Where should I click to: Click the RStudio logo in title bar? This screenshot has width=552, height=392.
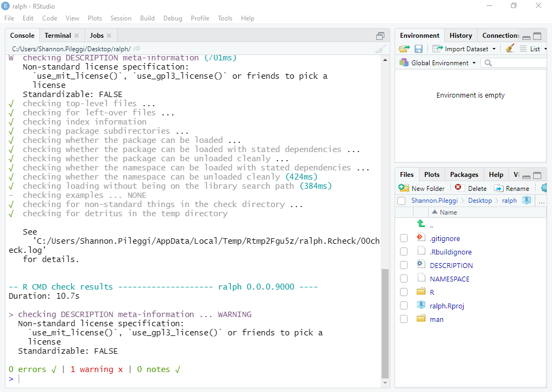[x=5, y=6]
